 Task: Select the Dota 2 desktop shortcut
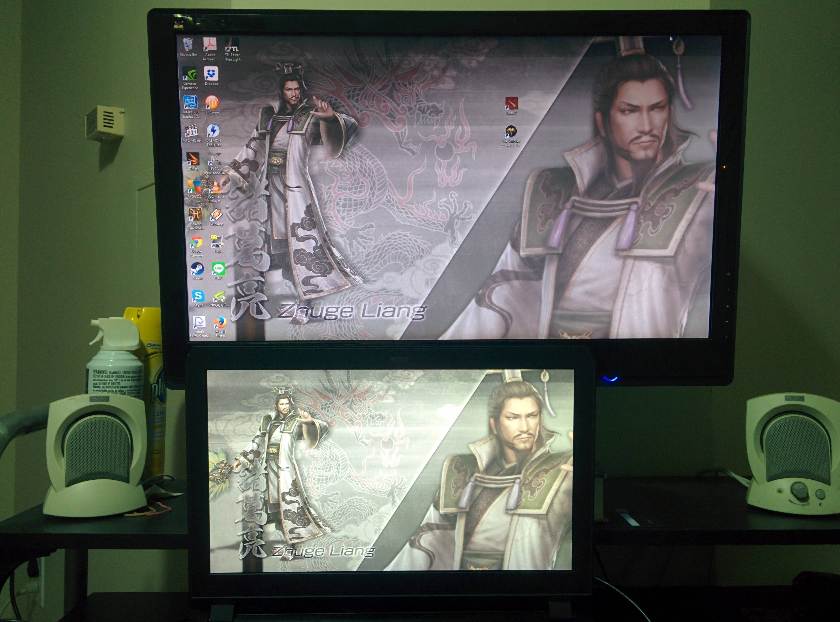coord(511,106)
